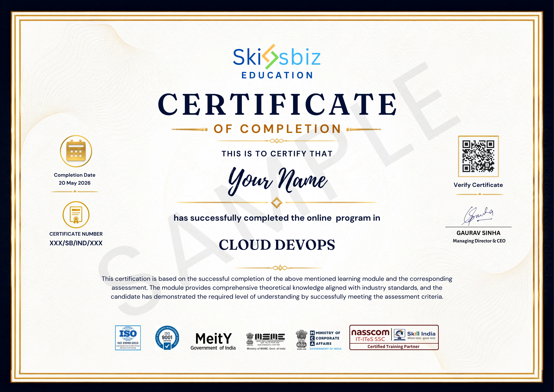Click the 'EDUCATION' text under the logo
This screenshot has height=392, width=554.
[277, 75]
